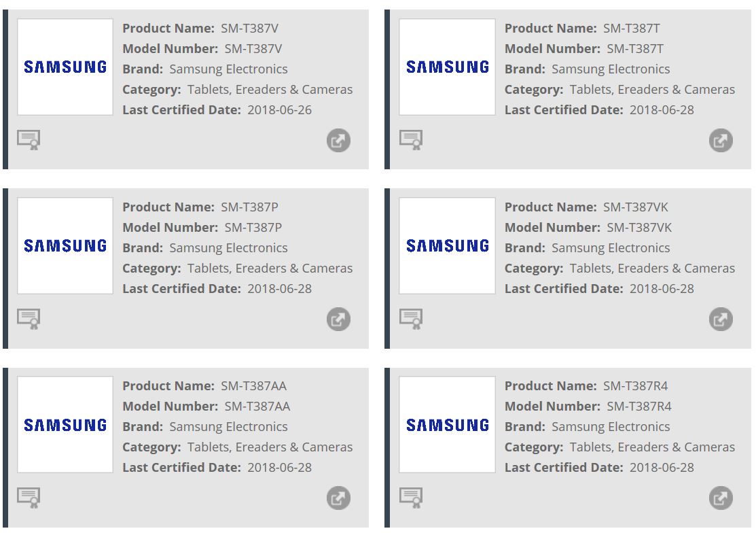View certificate icon for SM-T387R4

click(x=411, y=497)
